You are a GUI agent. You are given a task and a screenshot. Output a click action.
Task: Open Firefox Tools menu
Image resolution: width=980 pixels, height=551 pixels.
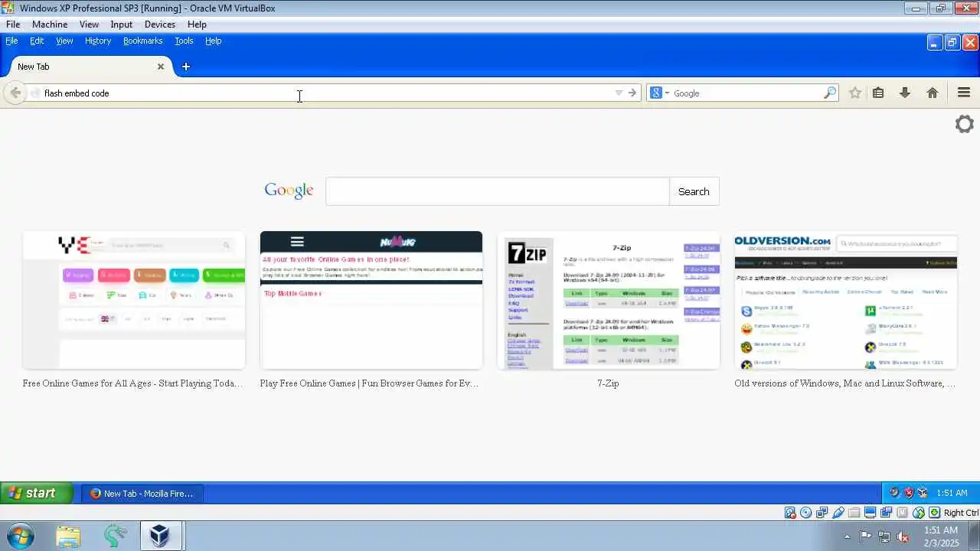pyautogui.click(x=184, y=41)
